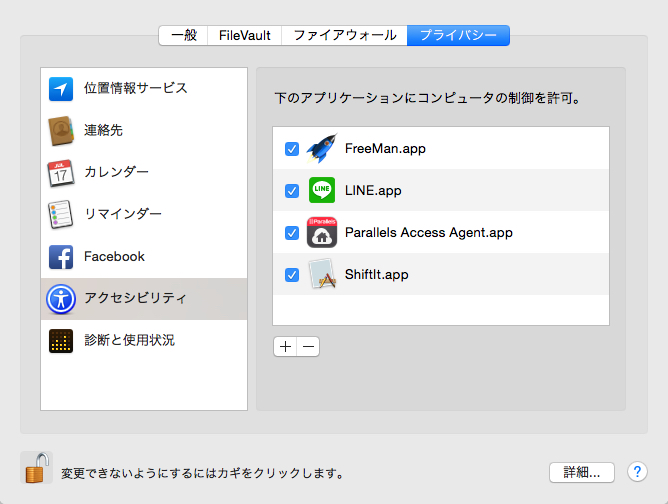Click the minus button to remove app

point(308,347)
